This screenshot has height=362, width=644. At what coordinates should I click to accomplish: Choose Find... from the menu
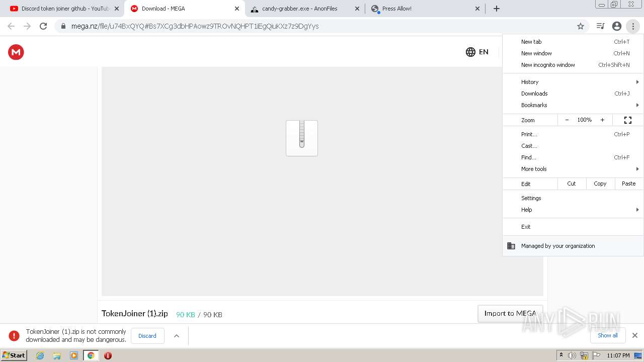click(x=573, y=157)
